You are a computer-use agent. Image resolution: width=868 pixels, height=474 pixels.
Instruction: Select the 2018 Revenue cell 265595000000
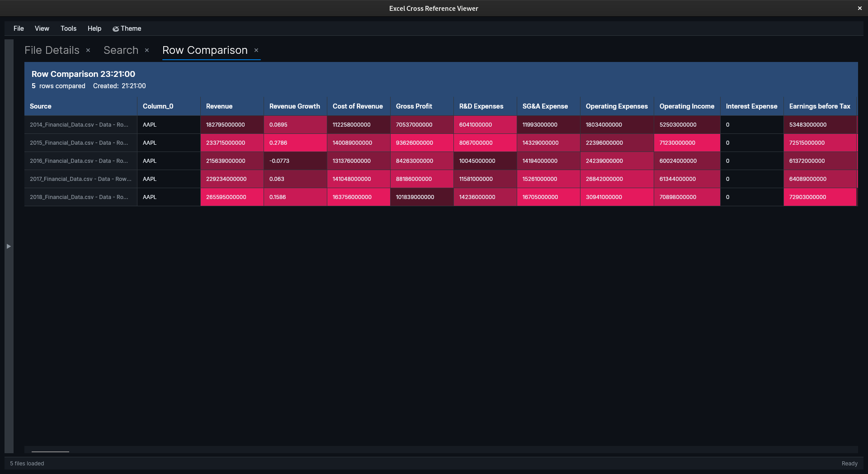(226, 197)
